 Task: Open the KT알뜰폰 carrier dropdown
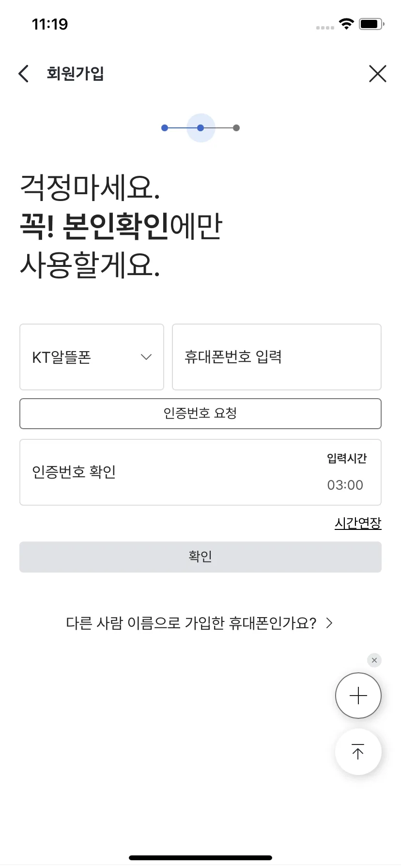pyautogui.click(x=92, y=357)
